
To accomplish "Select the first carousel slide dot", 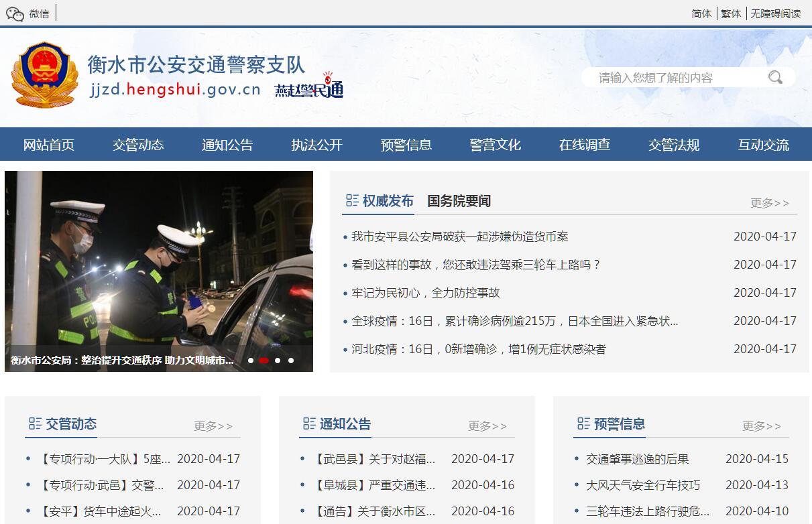I will pos(251,361).
